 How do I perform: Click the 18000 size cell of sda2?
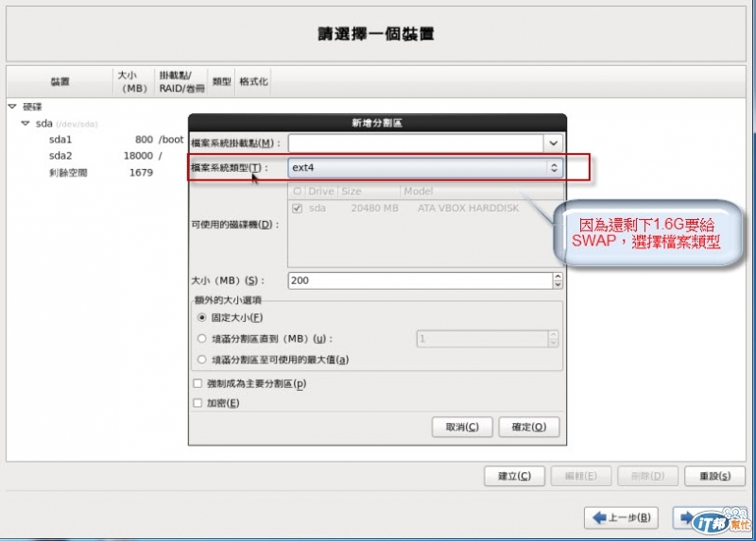pyautogui.click(x=138, y=156)
